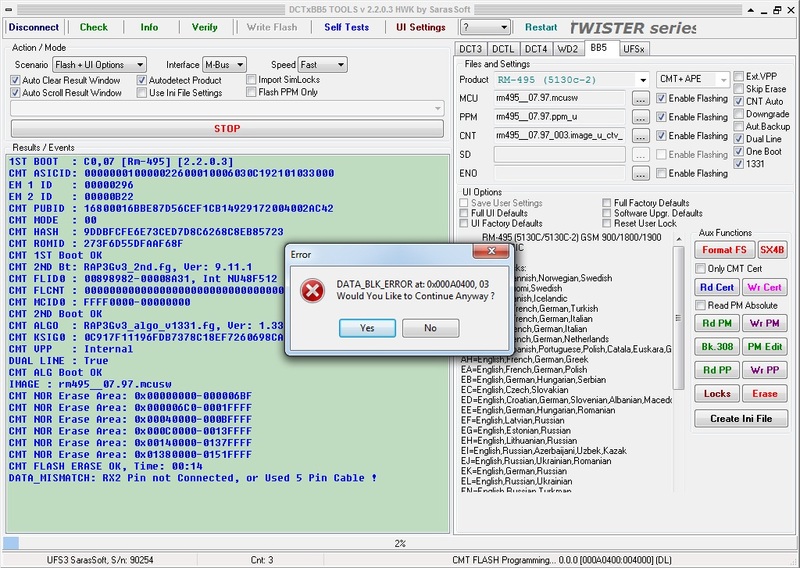Toggle CNT Enable Flashing checkbox
This screenshot has height=568, width=800.
point(661,136)
